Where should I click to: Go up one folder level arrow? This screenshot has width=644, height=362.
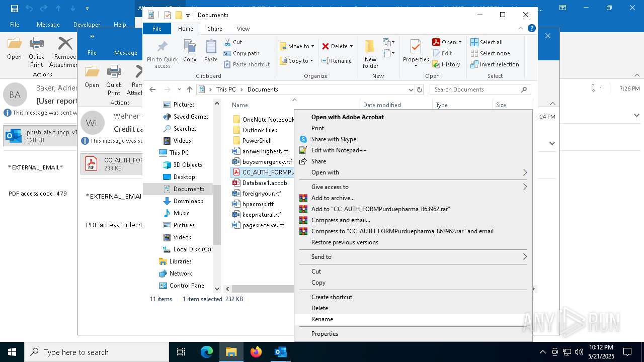(189, 89)
